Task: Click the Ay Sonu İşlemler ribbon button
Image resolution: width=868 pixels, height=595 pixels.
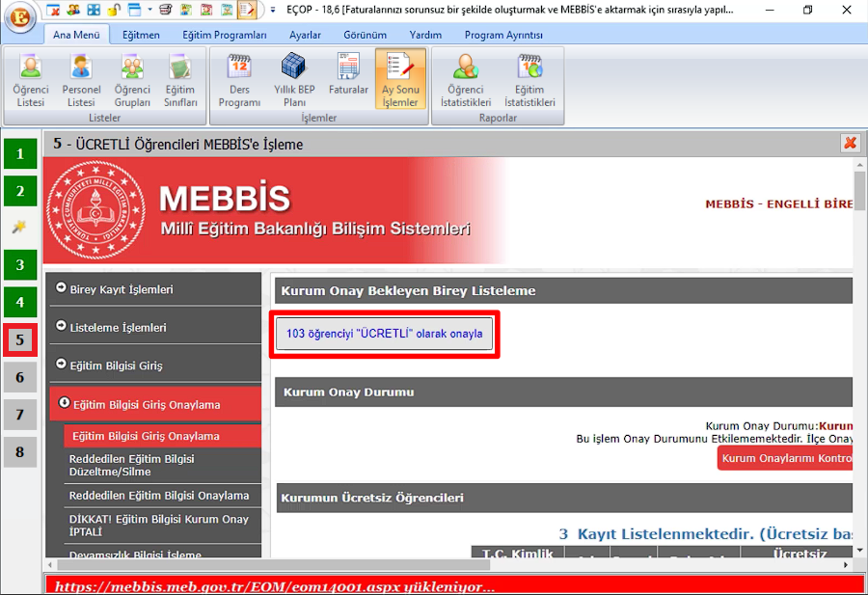Action: coord(400,79)
